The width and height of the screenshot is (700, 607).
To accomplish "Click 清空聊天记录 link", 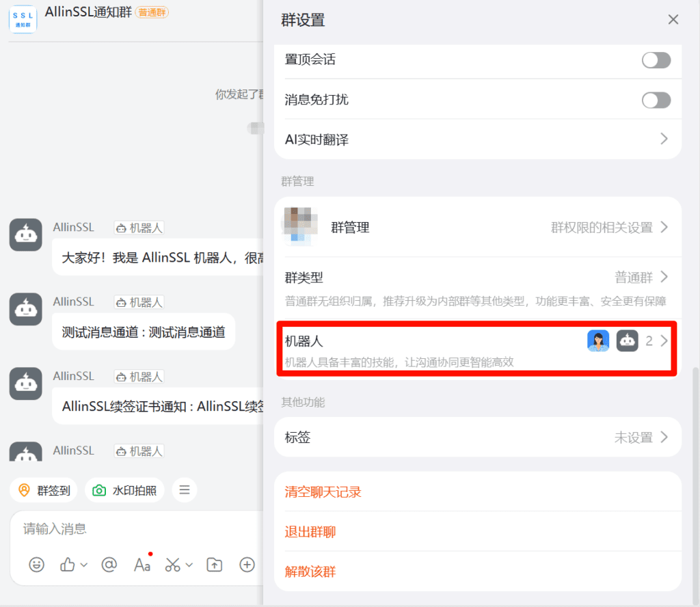I will click(x=323, y=492).
